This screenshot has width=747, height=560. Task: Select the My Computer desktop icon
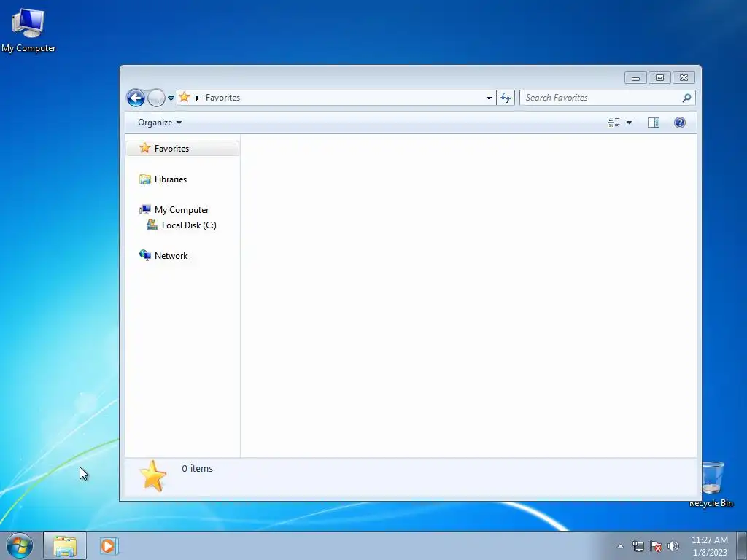(x=28, y=31)
